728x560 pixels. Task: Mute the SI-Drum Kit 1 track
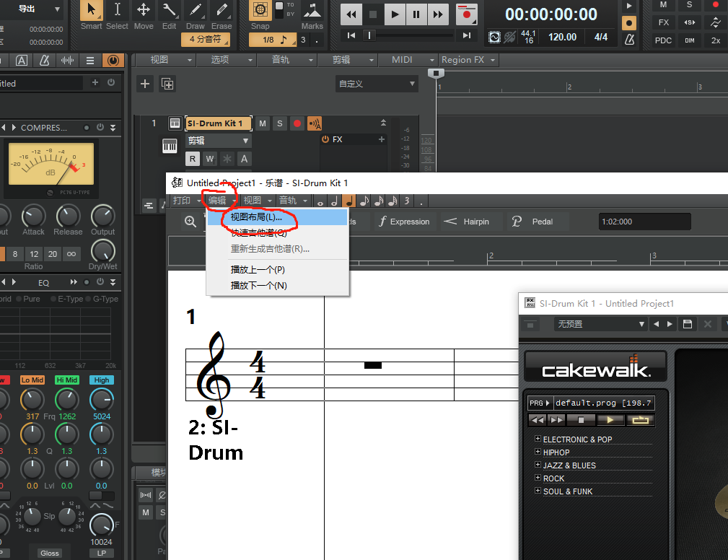click(x=263, y=123)
